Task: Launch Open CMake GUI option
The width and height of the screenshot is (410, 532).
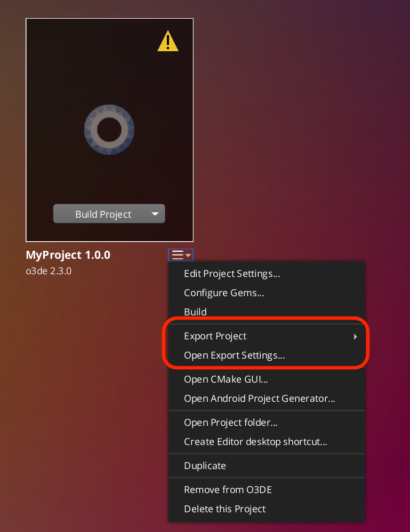Action: point(226,379)
